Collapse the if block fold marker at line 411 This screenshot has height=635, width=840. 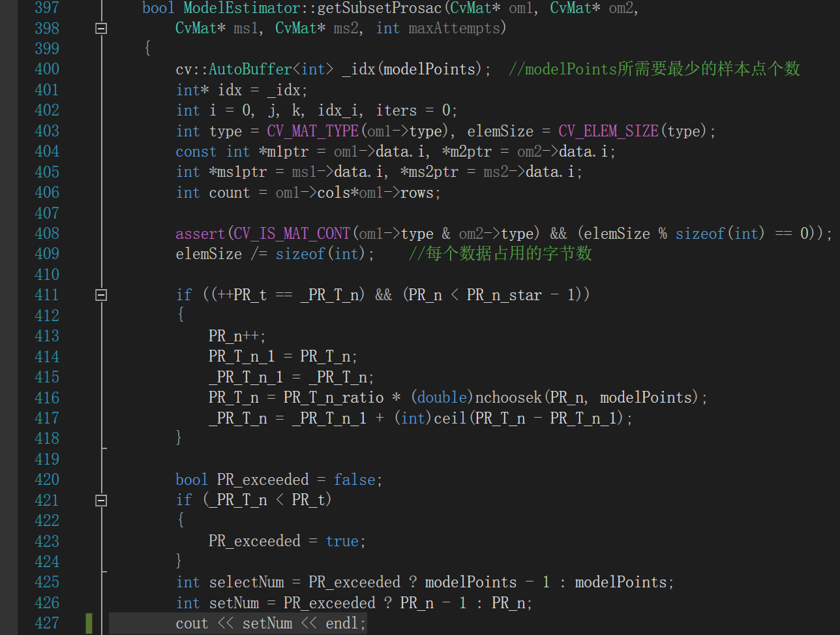click(101, 294)
